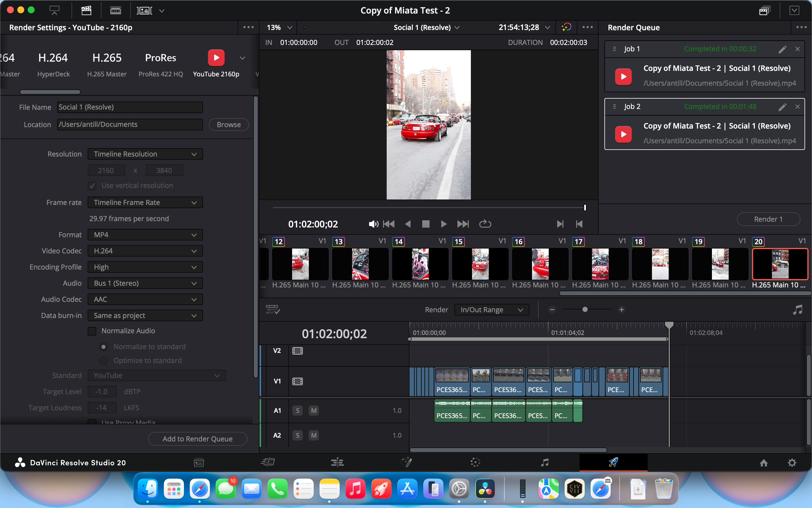Image resolution: width=812 pixels, height=508 pixels.
Task: Open the In/Out Range render dropdown
Action: coord(491,309)
